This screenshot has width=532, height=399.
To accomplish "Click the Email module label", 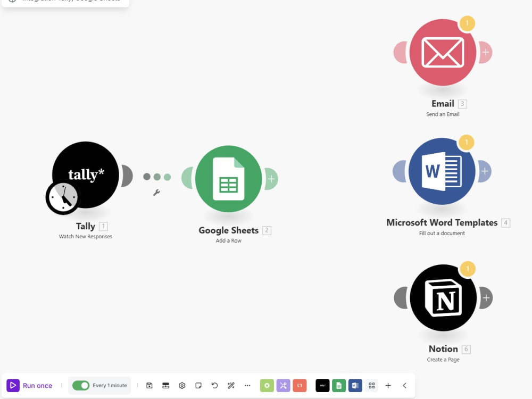I will point(443,104).
